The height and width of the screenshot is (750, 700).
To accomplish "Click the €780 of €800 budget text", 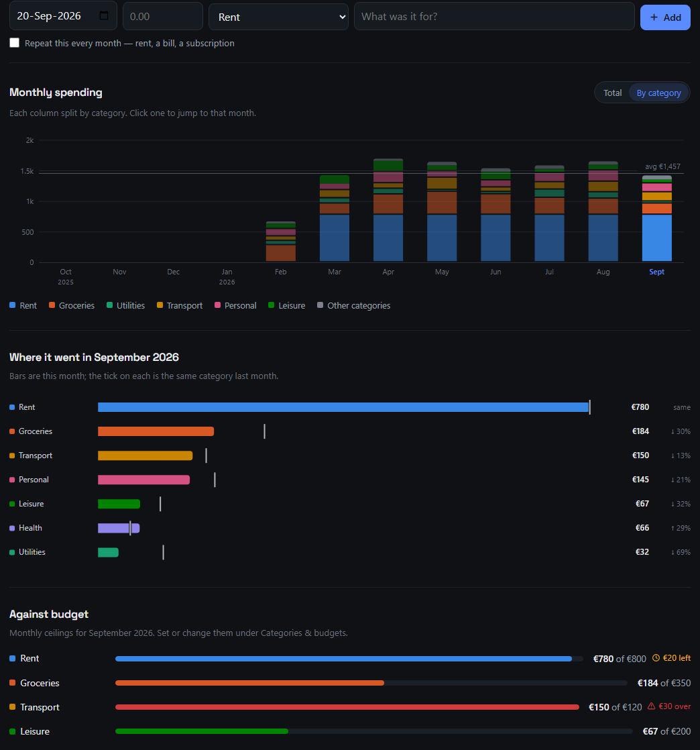I will tap(620, 659).
